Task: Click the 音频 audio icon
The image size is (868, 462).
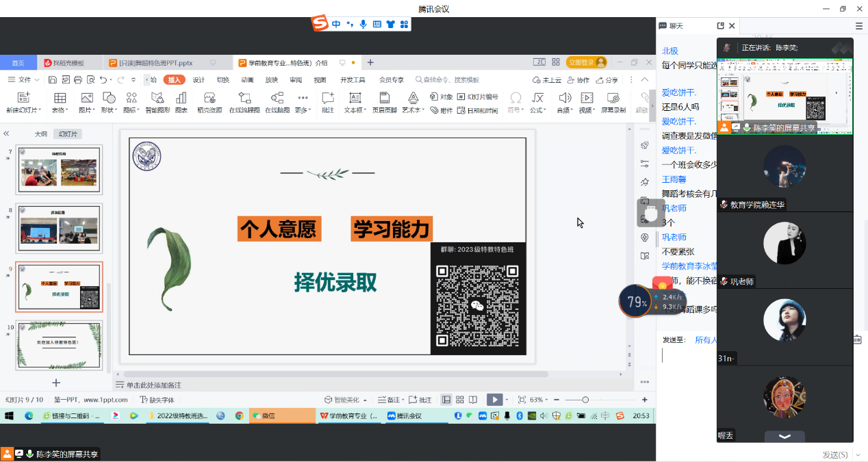Action: click(x=565, y=98)
